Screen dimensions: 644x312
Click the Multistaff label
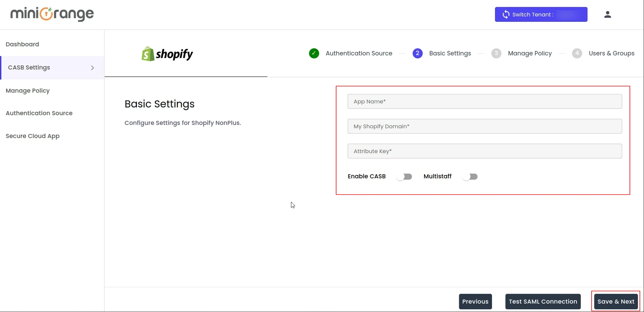pyautogui.click(x=437, y=176)
